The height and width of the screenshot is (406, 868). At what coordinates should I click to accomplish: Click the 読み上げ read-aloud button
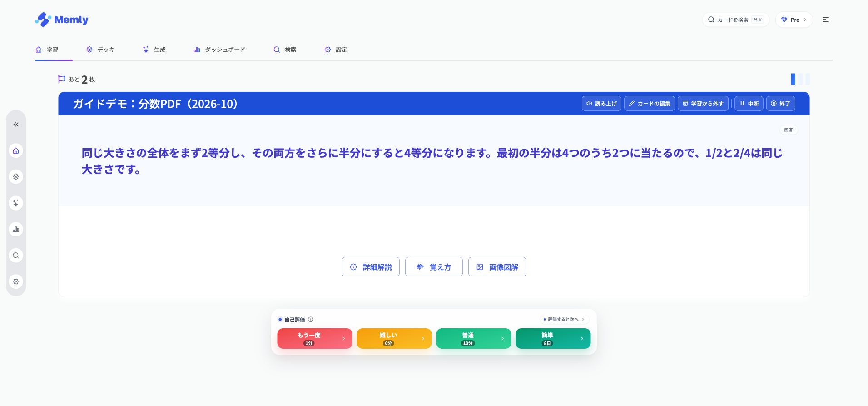click(x=601, y=104)
